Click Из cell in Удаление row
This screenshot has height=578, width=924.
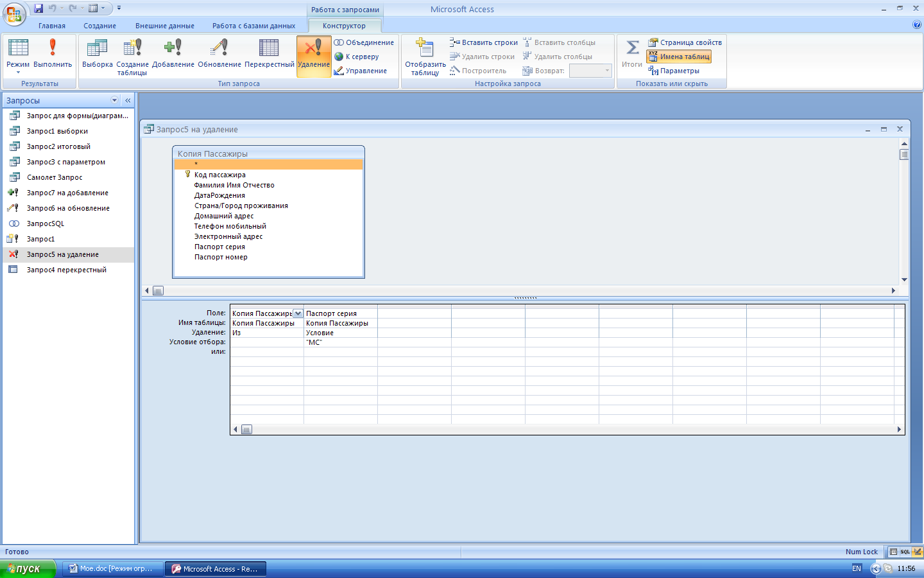coord(267,333)
